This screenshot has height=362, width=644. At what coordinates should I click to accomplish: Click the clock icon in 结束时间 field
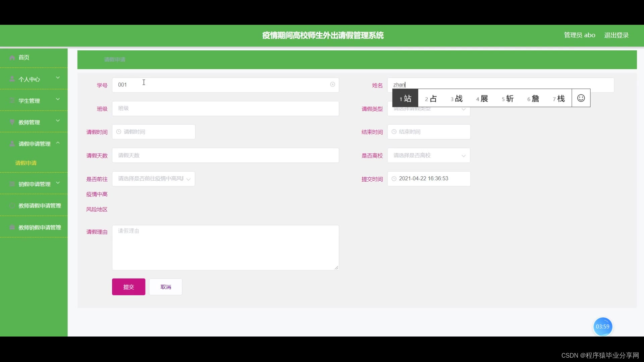pos(394,132)
